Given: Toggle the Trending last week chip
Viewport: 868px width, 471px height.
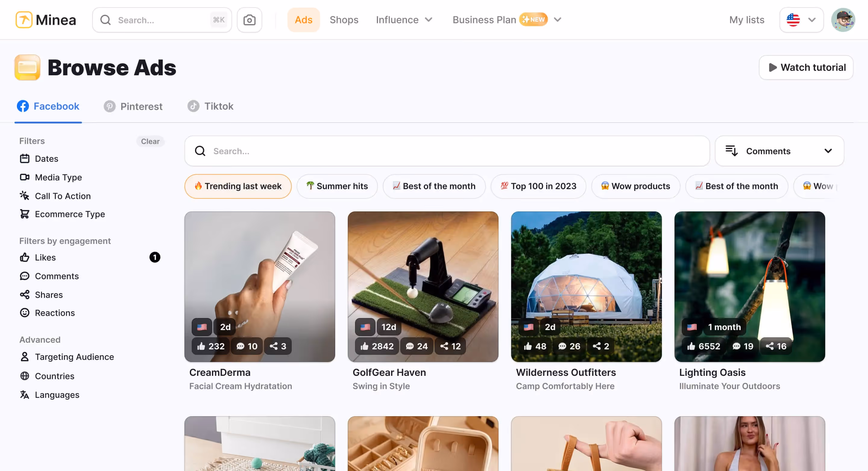Looking at the screenshot, I should [238, 186].
